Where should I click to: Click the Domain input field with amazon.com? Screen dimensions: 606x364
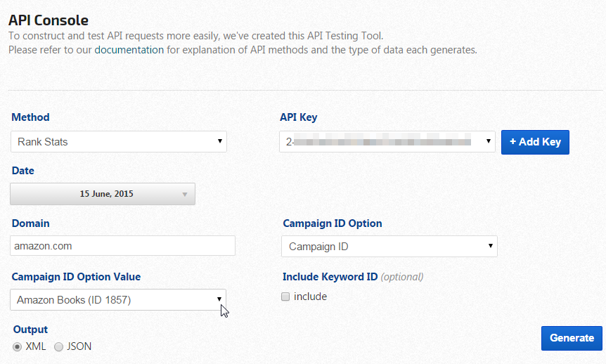coord(123,246)
